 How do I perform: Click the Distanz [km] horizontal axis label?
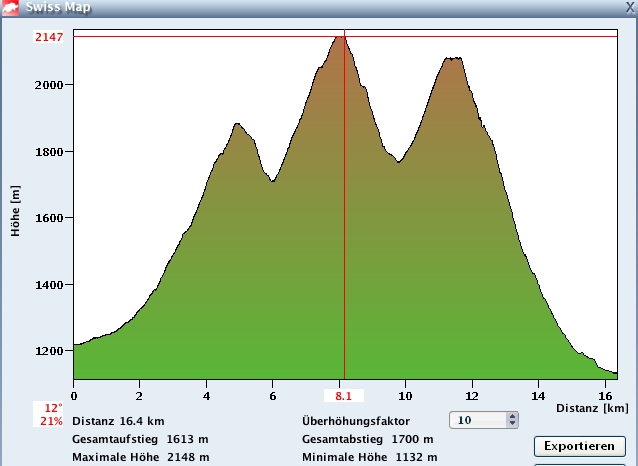coord(592,408)
